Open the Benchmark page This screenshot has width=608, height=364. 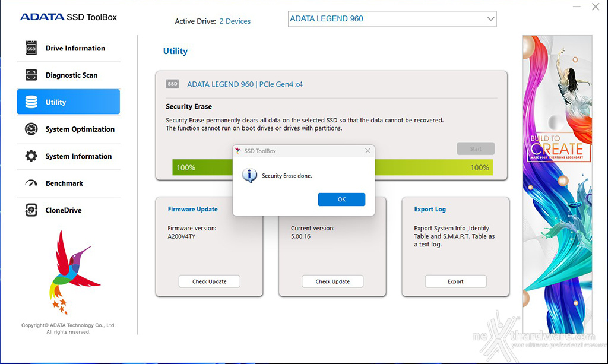69,183
